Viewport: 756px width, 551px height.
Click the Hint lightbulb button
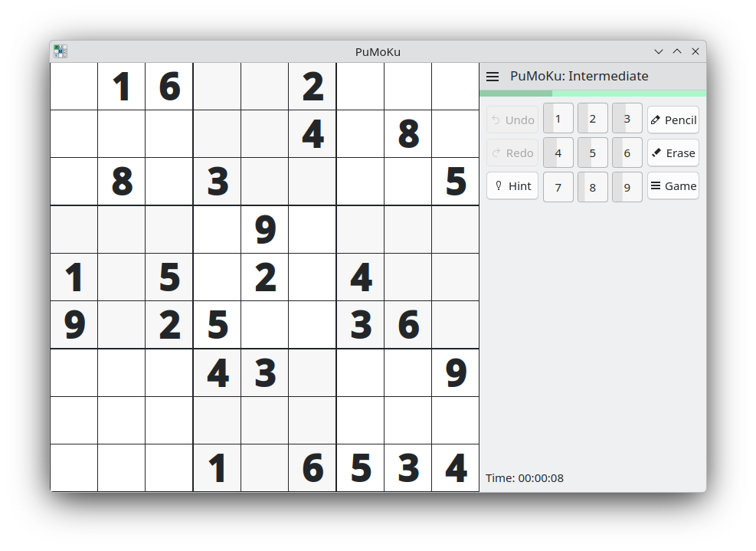point(512,186)
